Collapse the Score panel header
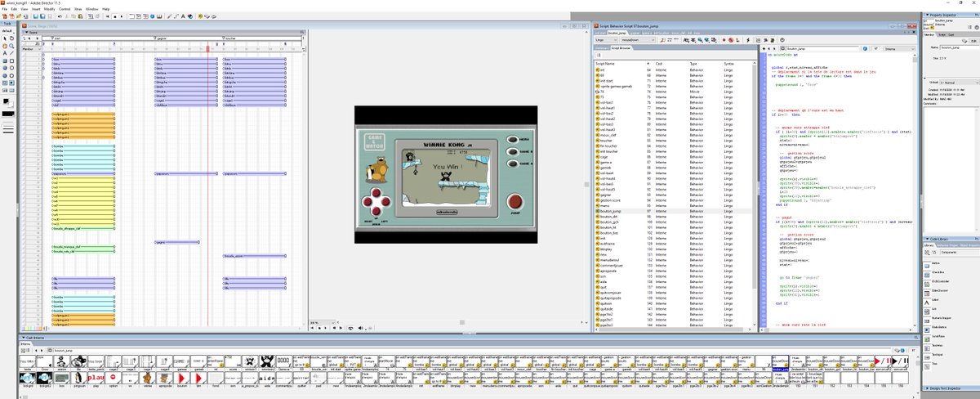The image size is (980, 399). click(26, 33)
